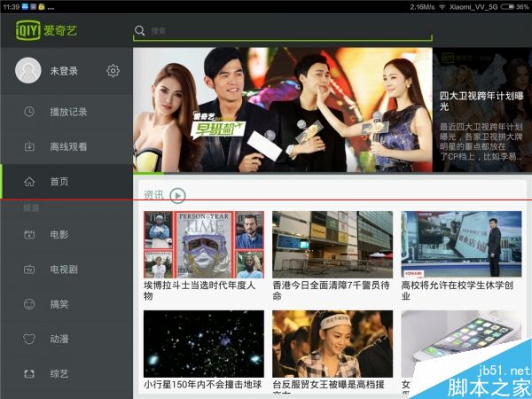Tap the user avatar icon
532x399 pixels.
(28, 70)
